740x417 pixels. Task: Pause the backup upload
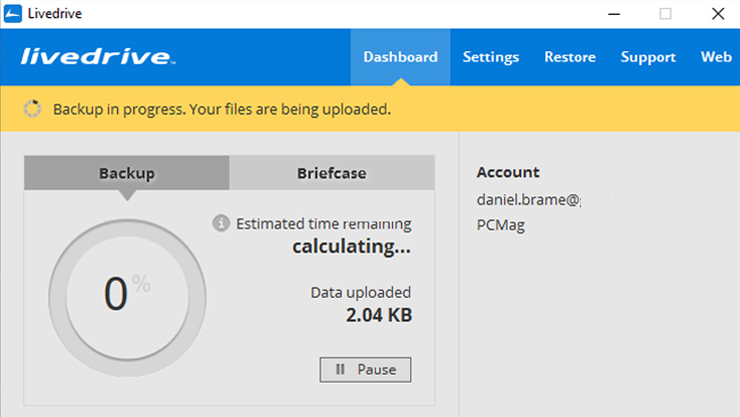pyautogui.click(x=365, y=369)
